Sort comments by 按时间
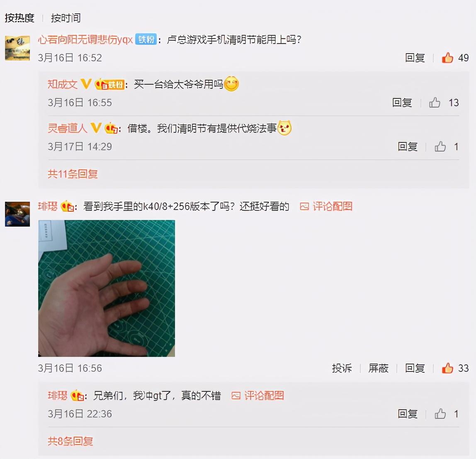The width and height of the screenshot is (476, 459). pos(66,17)
